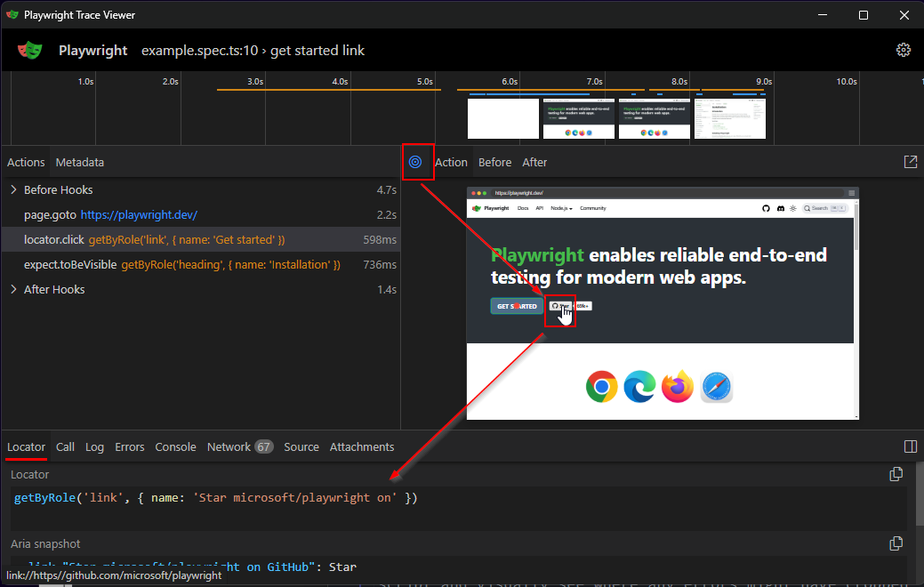Toggle the bottom panel split layout icon

[911, 446]
